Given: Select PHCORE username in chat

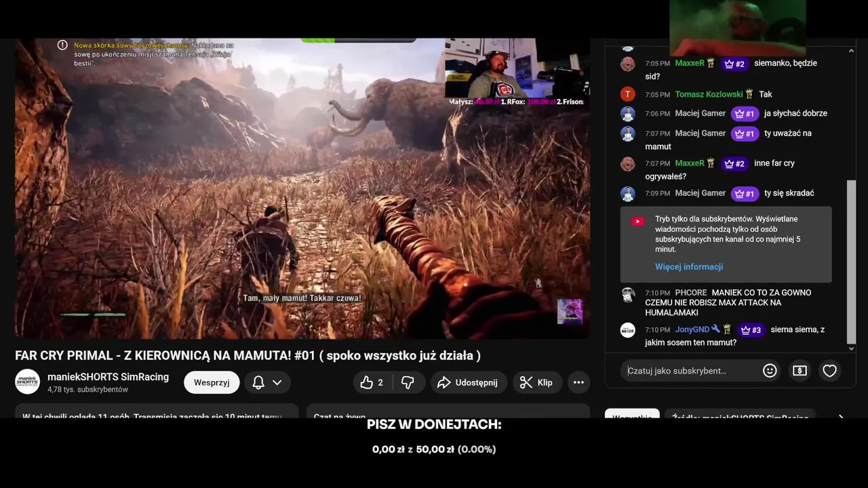Looking at the screenshot, I should pos(691,293).
